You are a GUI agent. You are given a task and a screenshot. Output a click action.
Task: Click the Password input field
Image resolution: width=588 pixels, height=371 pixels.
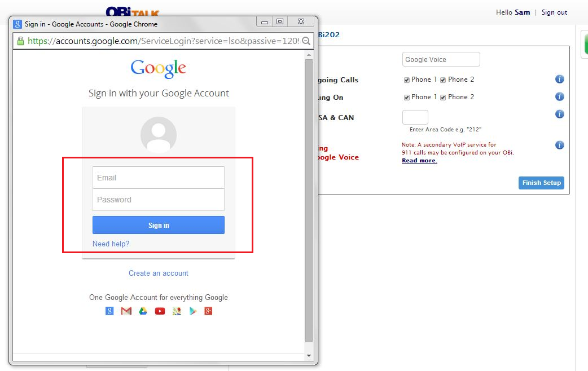coord(159,200)
